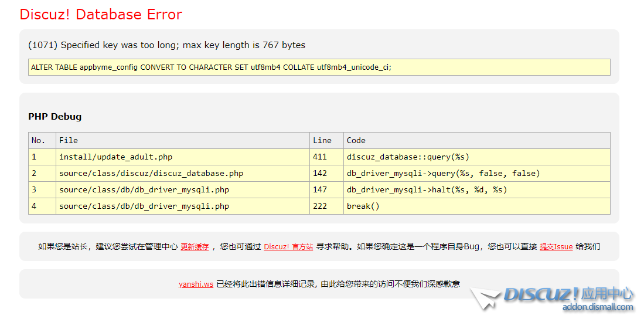Click line number 147 cell
This screenshot has width=644, height=322.
(x=326, y=189)
